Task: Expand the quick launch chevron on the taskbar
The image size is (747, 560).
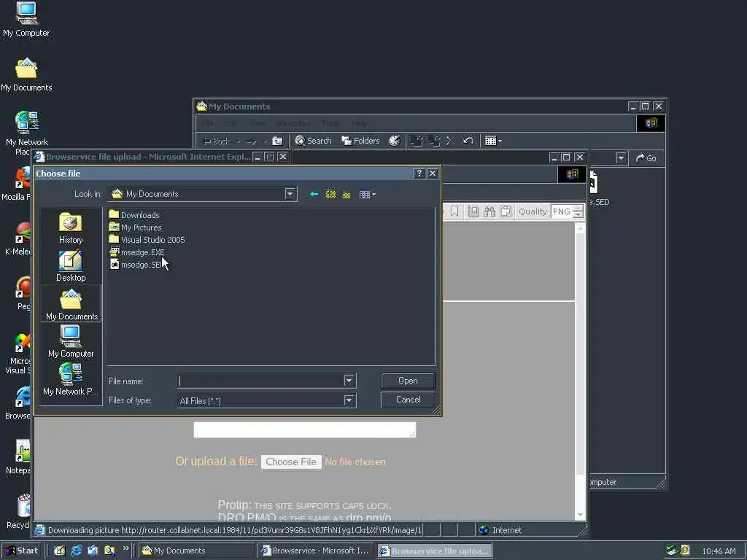Action: [x=125, y=548]
